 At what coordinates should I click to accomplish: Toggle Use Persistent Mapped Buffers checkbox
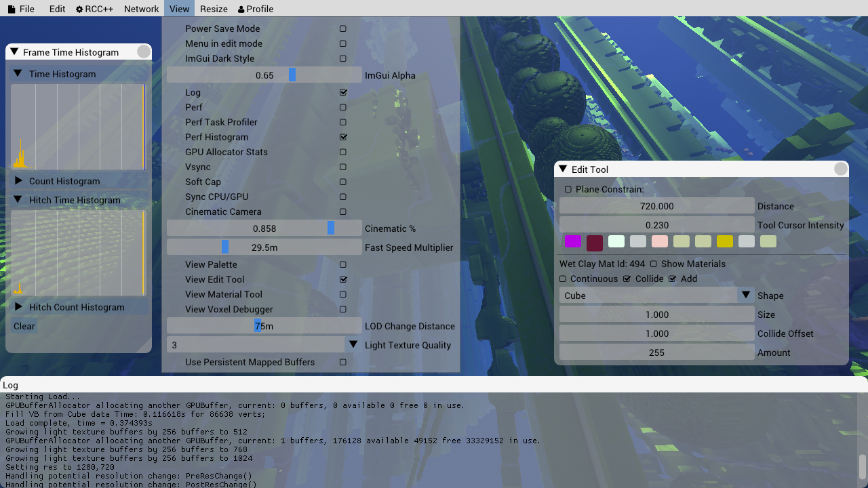tap(343, 363)
